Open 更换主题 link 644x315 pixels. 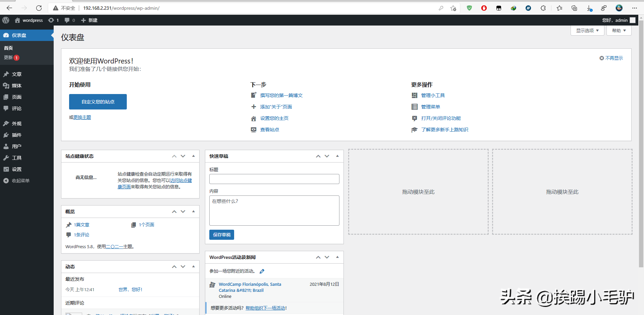click(x=82, y=117)
